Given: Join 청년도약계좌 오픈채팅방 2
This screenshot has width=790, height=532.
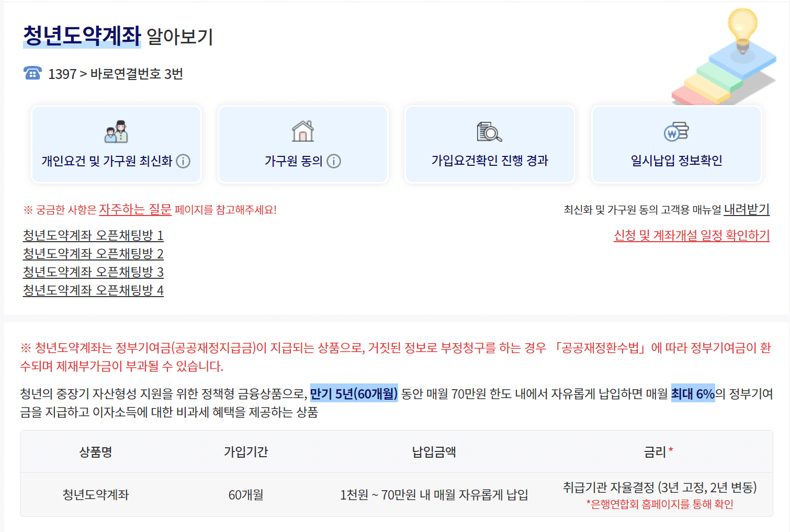Looking at the screenshot, I should pos(93,254).
